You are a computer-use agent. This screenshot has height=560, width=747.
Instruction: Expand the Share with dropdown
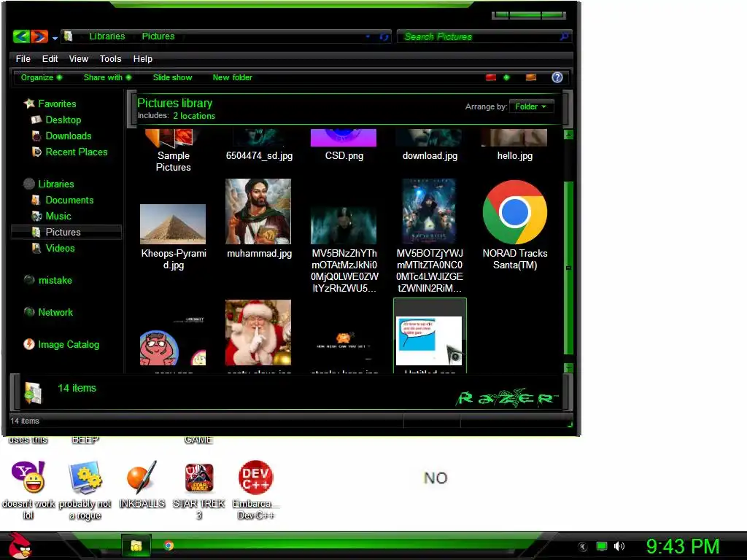point(107,77)
